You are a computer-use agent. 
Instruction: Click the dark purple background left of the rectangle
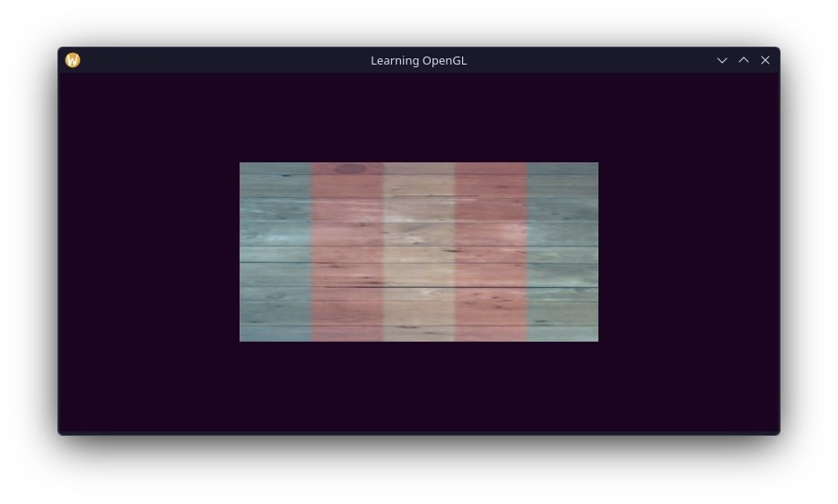148,252
